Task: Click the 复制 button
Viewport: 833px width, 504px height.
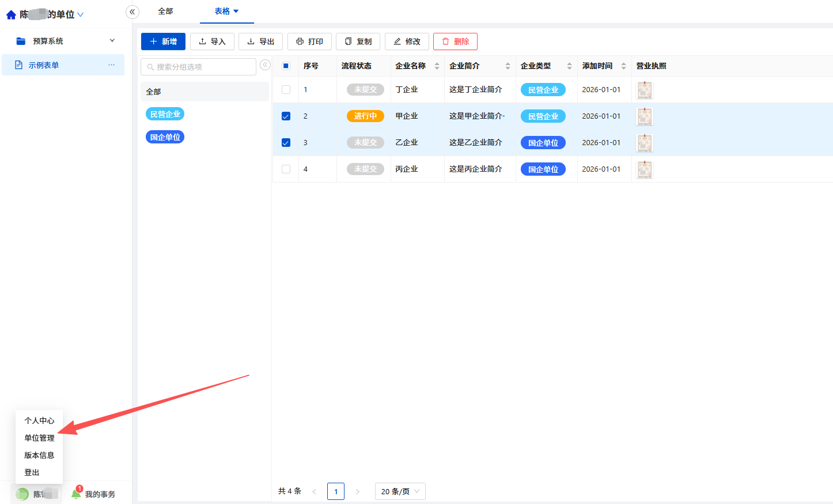Action: click(358, 41)
